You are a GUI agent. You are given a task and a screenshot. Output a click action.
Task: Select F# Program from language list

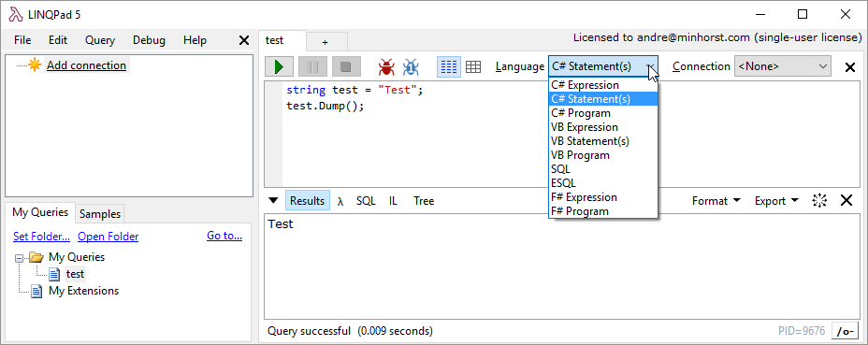point(603,211)
